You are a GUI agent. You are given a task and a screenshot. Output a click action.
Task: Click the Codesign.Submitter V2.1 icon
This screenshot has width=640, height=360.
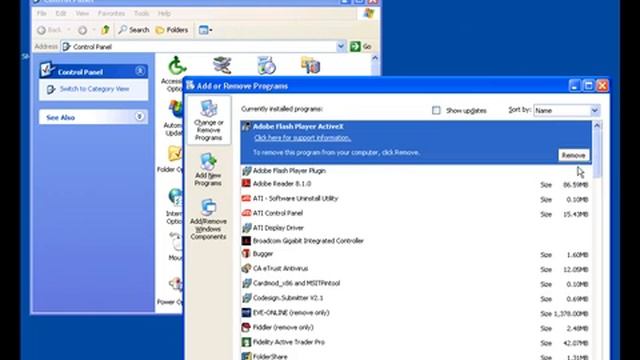coord(246,298)
